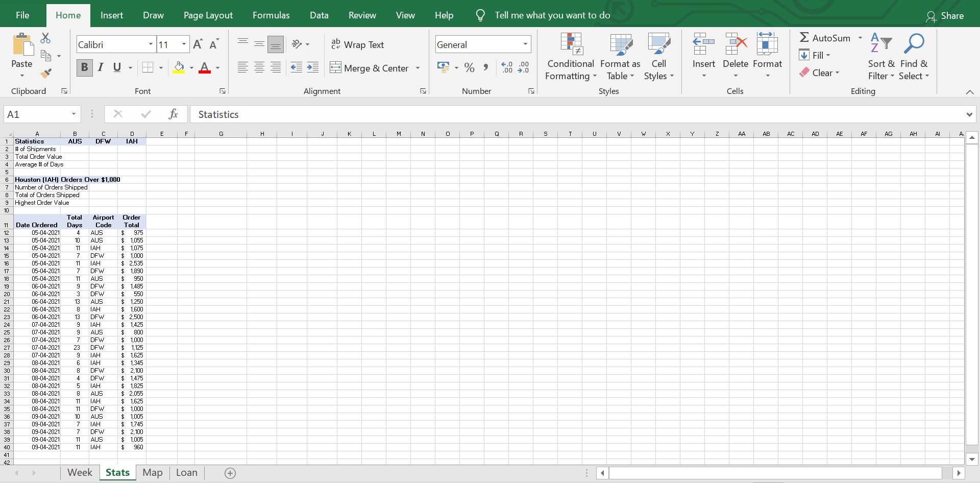Toggle Underline formatting
This screenshot has width=980, height=483.
(x=117, y=67)
